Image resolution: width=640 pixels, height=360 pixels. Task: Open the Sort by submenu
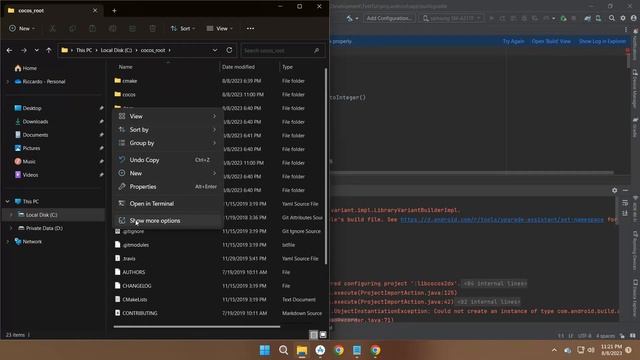(x=168, y=130)
